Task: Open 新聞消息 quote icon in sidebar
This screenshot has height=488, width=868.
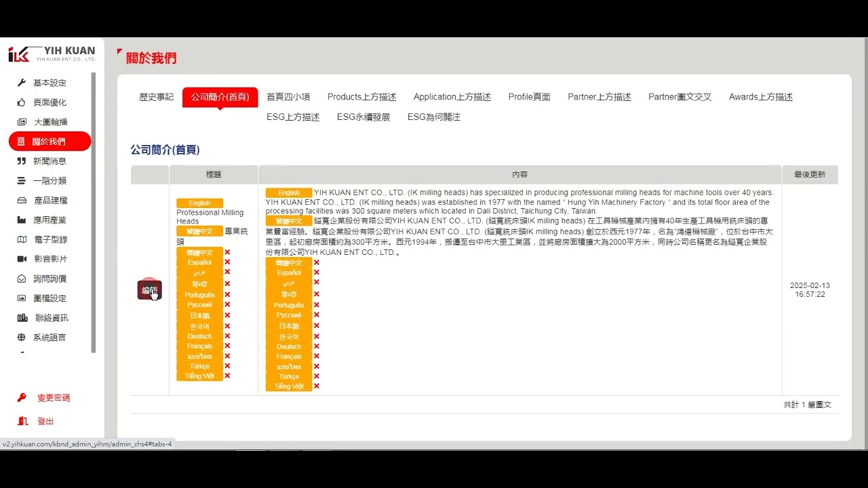Action: pos(21,161)
